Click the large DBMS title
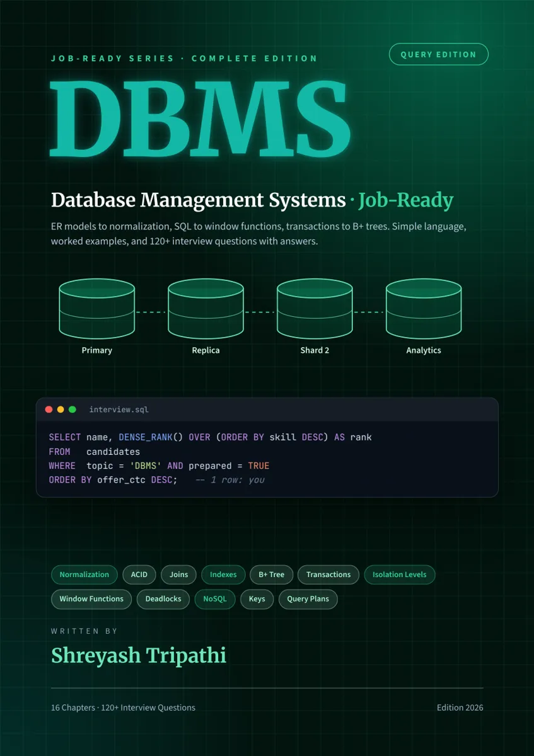This screenshot has height=756, width=534. [x=199, y=118]
